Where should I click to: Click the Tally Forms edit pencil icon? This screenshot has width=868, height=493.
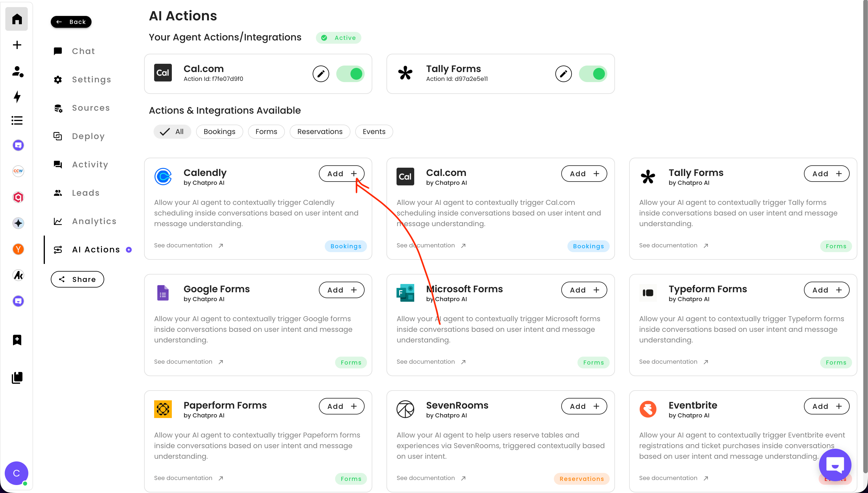click(563, 74)
